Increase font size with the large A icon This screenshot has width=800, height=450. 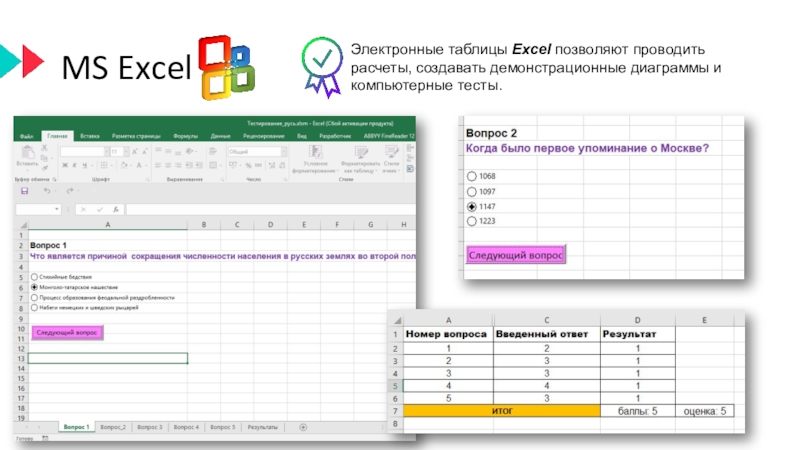(x=135, y=152)
